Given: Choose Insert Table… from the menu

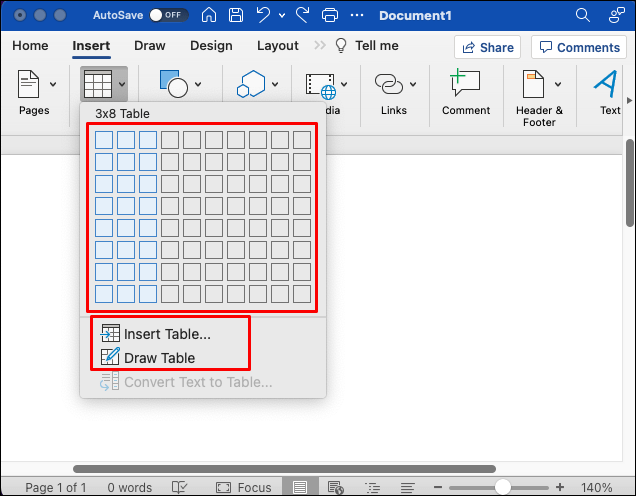Looking at the screenshot, I should tap(166, 334).
